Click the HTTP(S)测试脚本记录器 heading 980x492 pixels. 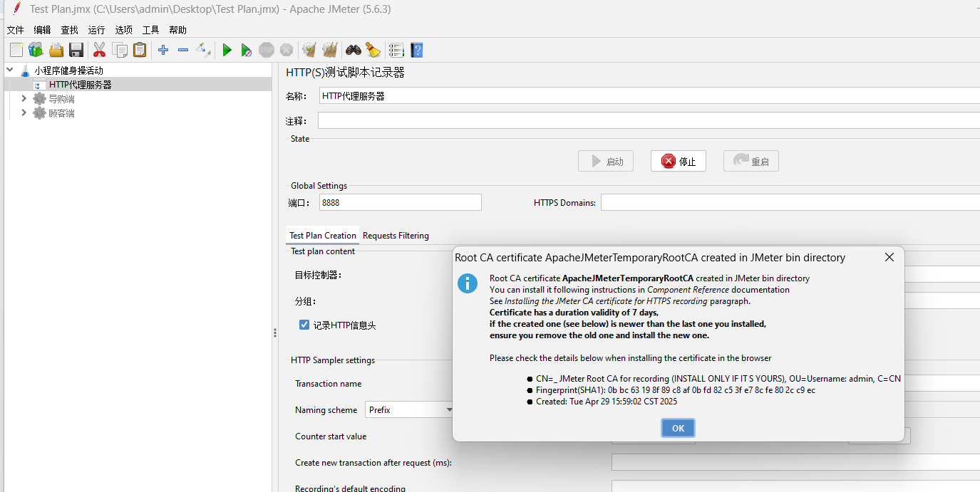346,72
